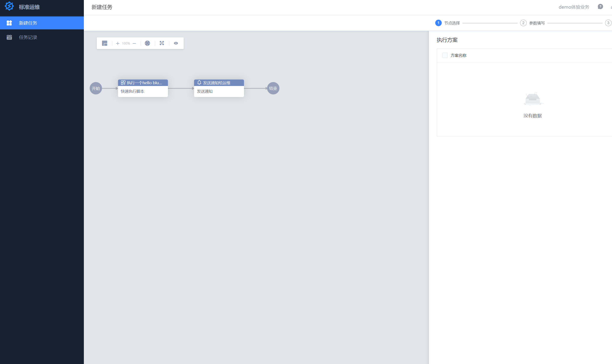This screenshot has width=612, height=364.
Task: Zoom out with the minus icon
Action: pyautogui.click(x=134, y=43)
